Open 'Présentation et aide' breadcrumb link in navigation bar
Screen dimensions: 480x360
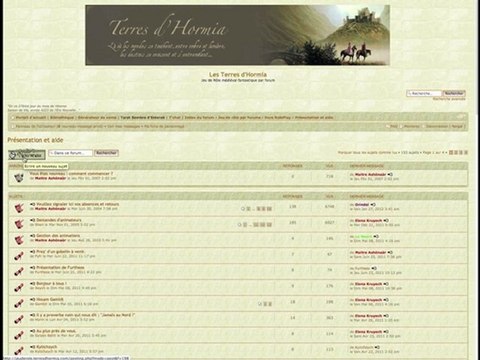(x=314, y=118)
